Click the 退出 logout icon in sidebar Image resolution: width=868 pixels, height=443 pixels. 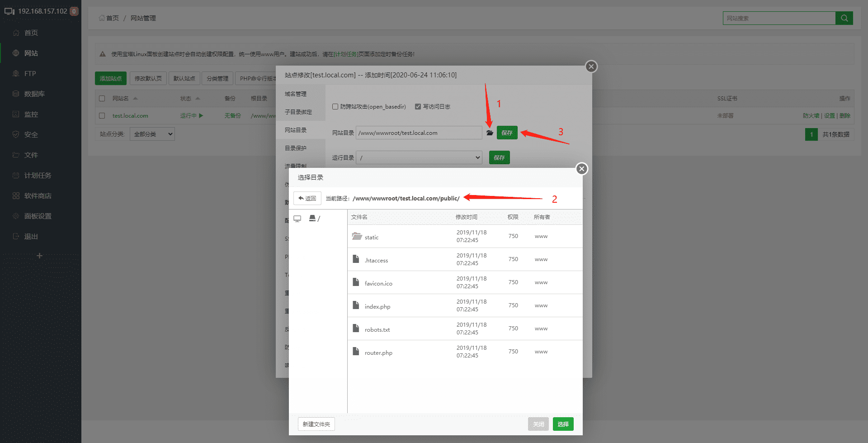[x=16, y=236]
